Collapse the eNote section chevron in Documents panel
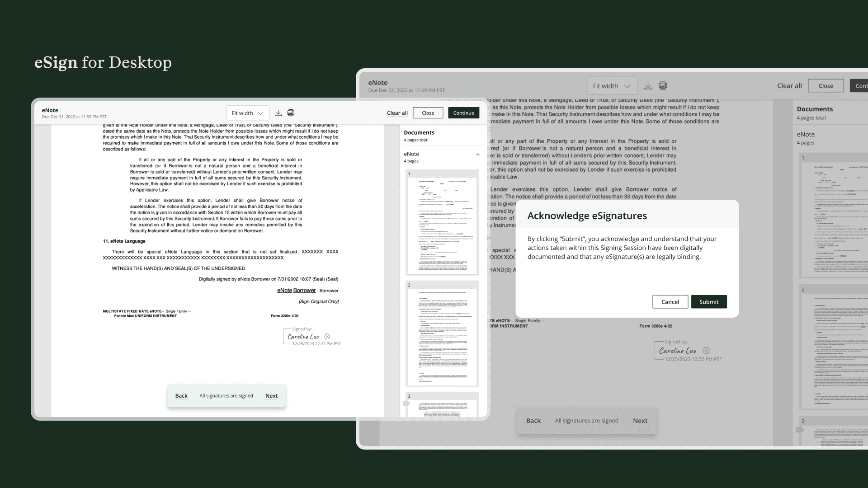Screen dimensions: 868x488 [x=477, y=155]
